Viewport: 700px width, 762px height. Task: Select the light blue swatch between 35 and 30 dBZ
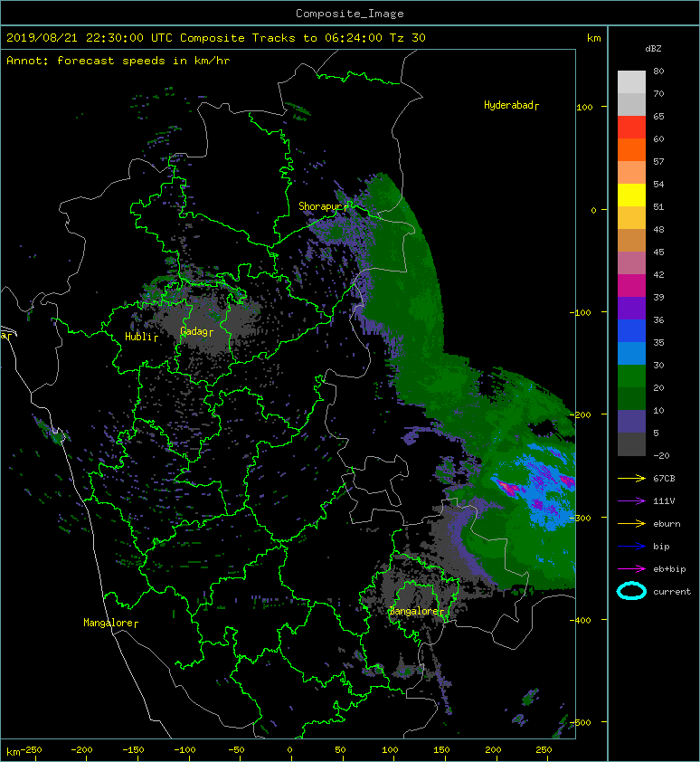(631, 353)
